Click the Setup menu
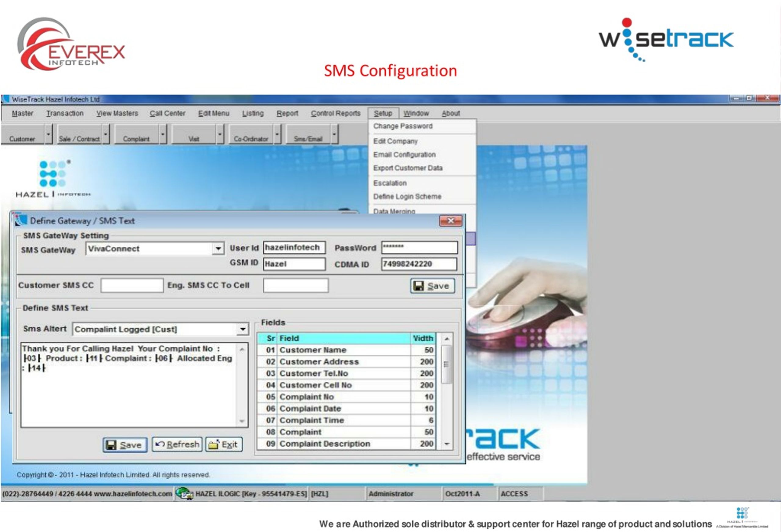This screenshot has height=532, width=781. [x=383, y=113]
